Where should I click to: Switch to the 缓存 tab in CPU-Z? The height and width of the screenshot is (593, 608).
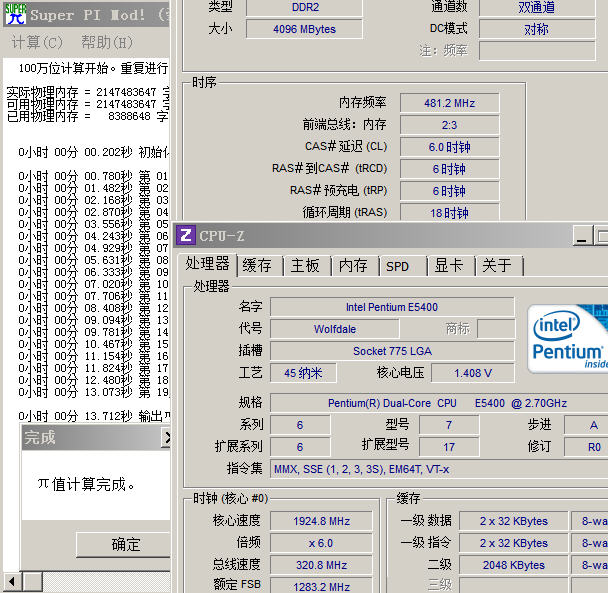pos(257,266)
